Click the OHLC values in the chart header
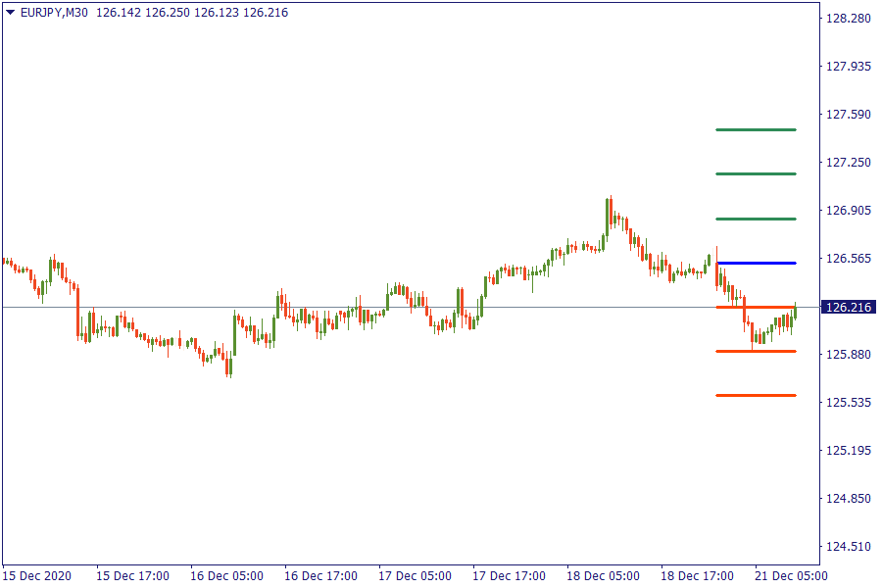The height and width of the screenshot is (588, 882). coord(192,13)
